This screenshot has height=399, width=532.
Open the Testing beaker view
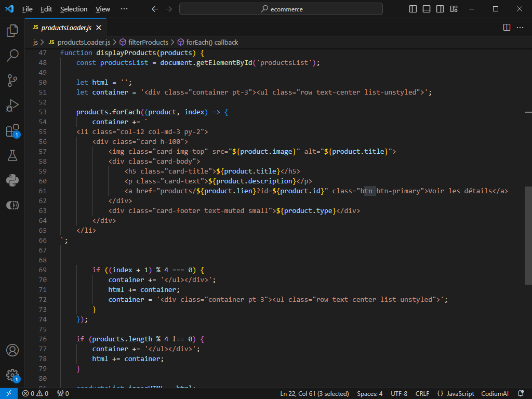(12, 155)
